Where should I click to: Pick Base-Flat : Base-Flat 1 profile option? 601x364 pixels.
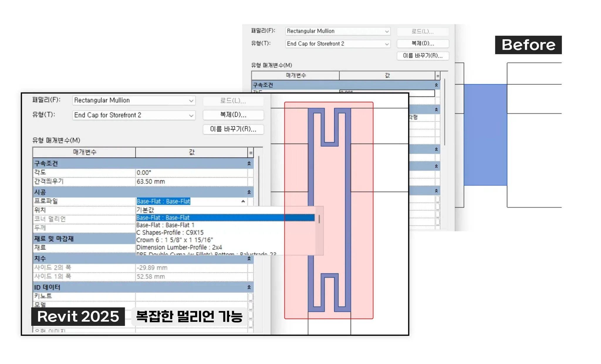click(165, 225)
